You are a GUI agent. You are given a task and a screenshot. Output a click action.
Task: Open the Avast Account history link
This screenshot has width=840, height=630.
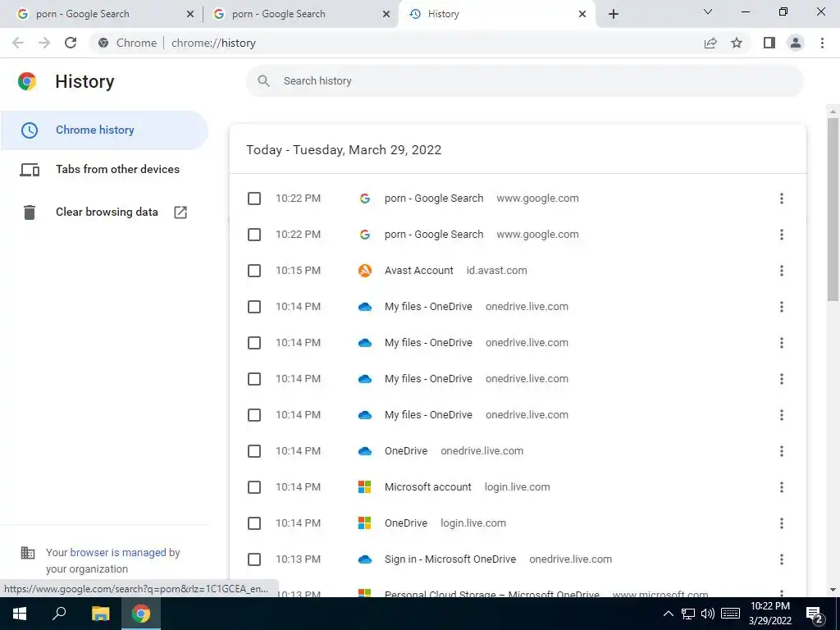[418, 271]
